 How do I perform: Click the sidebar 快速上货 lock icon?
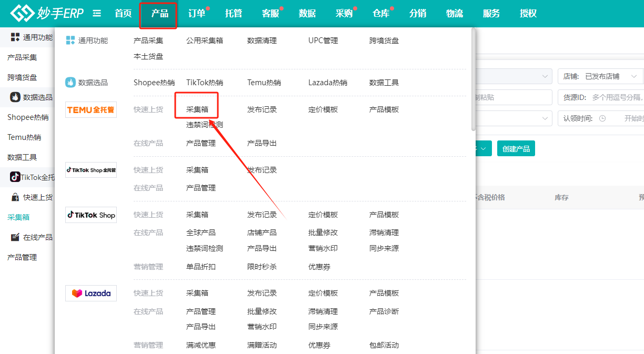(x=15, y=197)
